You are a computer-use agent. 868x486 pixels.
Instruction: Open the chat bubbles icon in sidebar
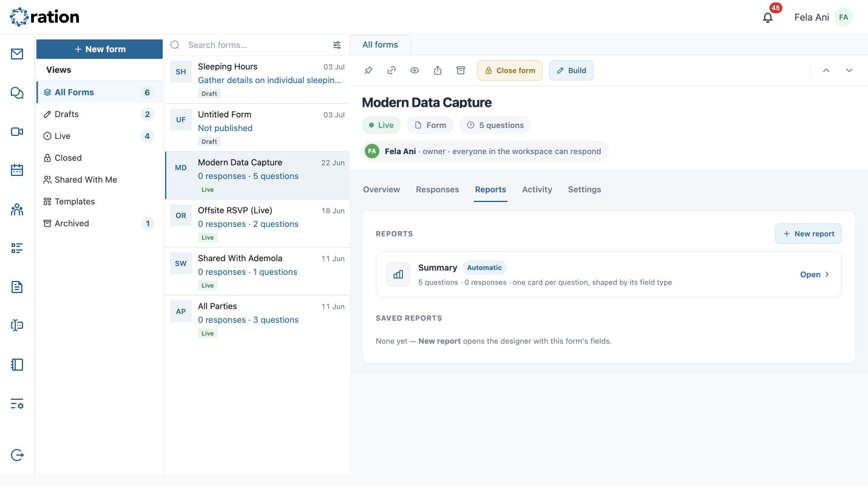(17, 93)
